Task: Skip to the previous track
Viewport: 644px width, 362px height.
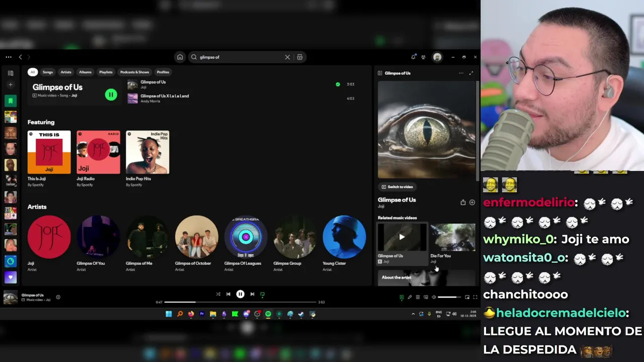Action: (x=228, y=294)
